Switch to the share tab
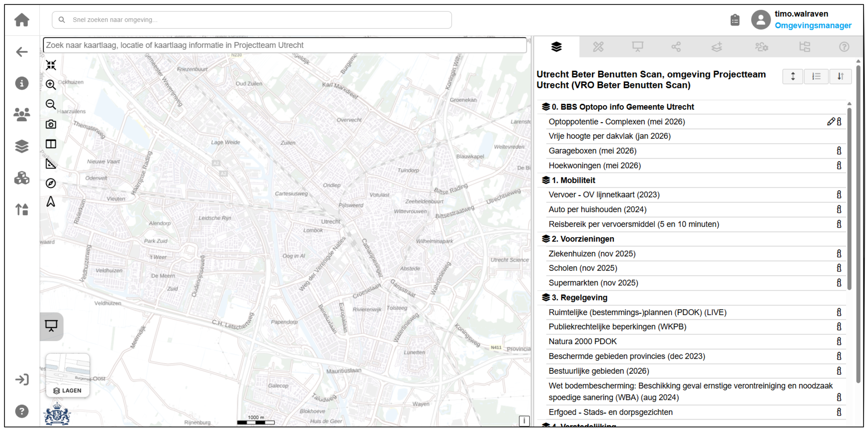This screenshot has width=868, height=431. (x=676, y=47)
